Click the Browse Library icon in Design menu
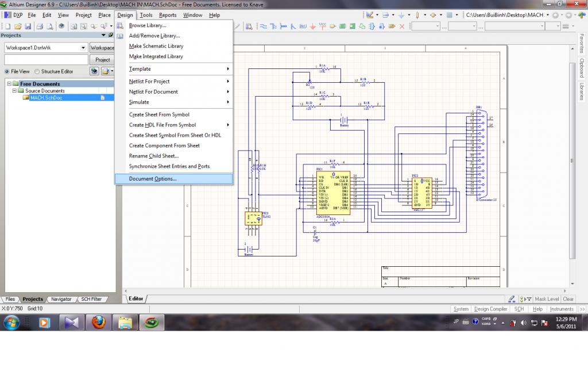588x368 pixels. pyautogui.click(x=120, y=25)
